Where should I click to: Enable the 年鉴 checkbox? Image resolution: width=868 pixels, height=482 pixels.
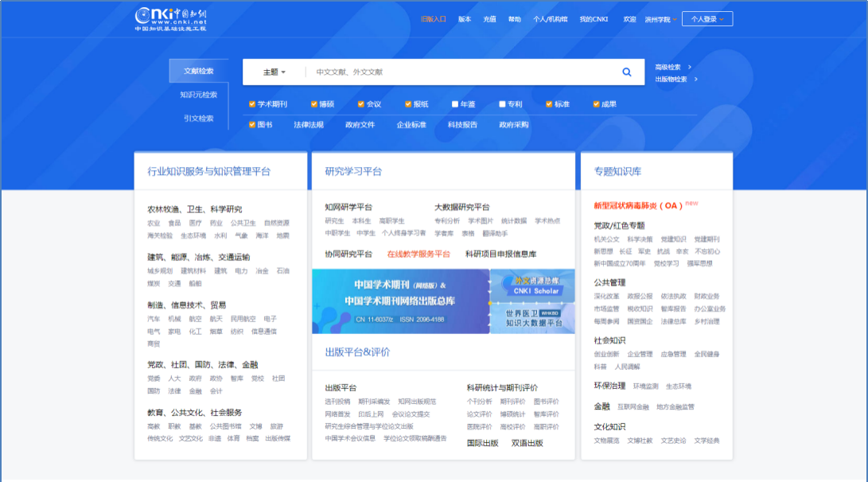click(x=455, y=104)
